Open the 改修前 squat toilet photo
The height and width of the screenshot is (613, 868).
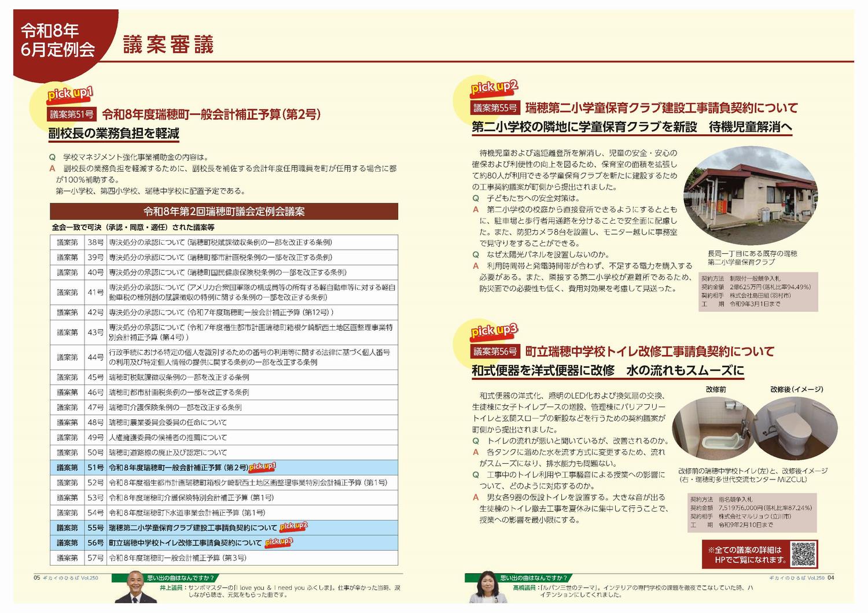click(x=713, y=429)
